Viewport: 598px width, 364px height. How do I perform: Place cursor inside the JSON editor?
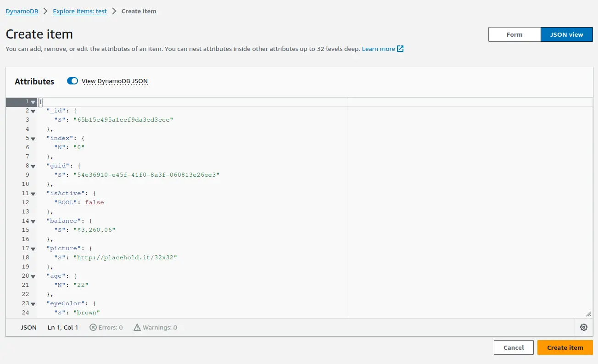(x=184, y=207)
